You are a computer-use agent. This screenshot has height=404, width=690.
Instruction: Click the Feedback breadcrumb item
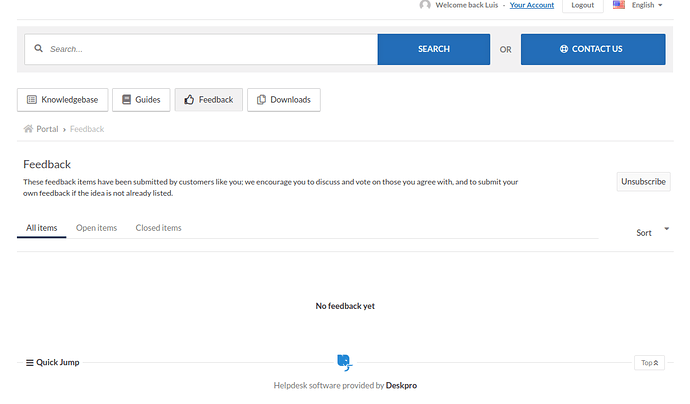87,129
